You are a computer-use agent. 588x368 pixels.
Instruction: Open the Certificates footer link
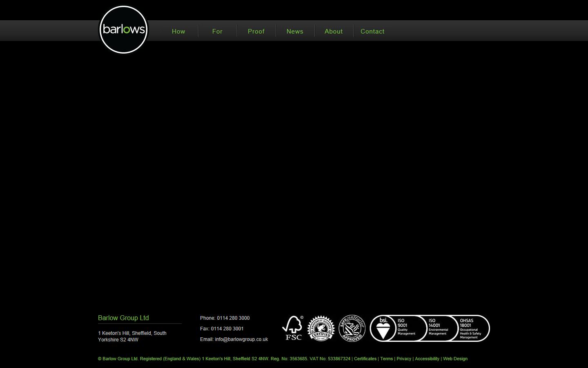coord(365,359)
